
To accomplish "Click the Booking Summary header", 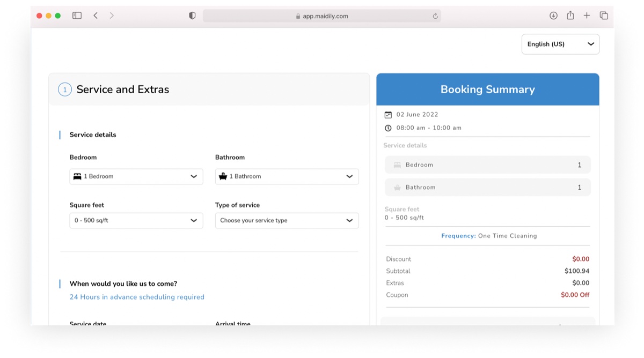I will (487, 89).
